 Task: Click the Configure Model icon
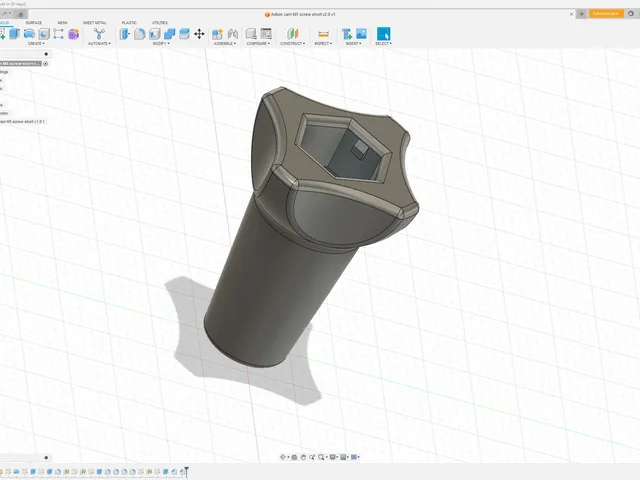[251, 34]
